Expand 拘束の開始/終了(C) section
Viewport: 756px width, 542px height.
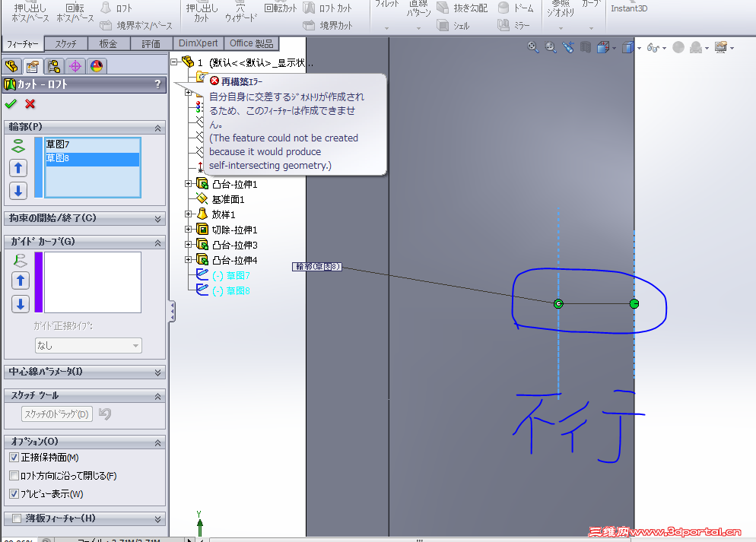[x=157, y=219]
